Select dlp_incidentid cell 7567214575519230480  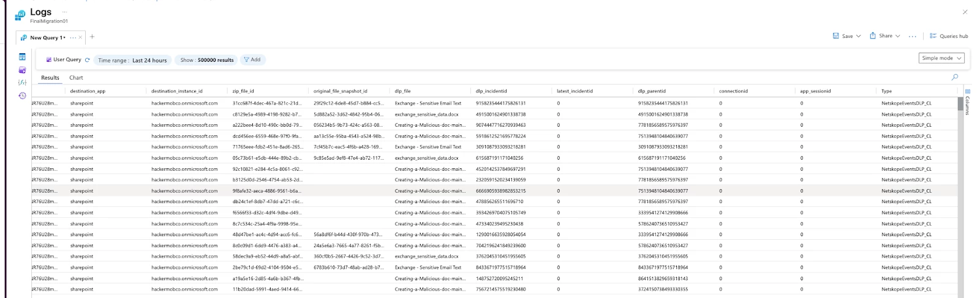point(500,289)
